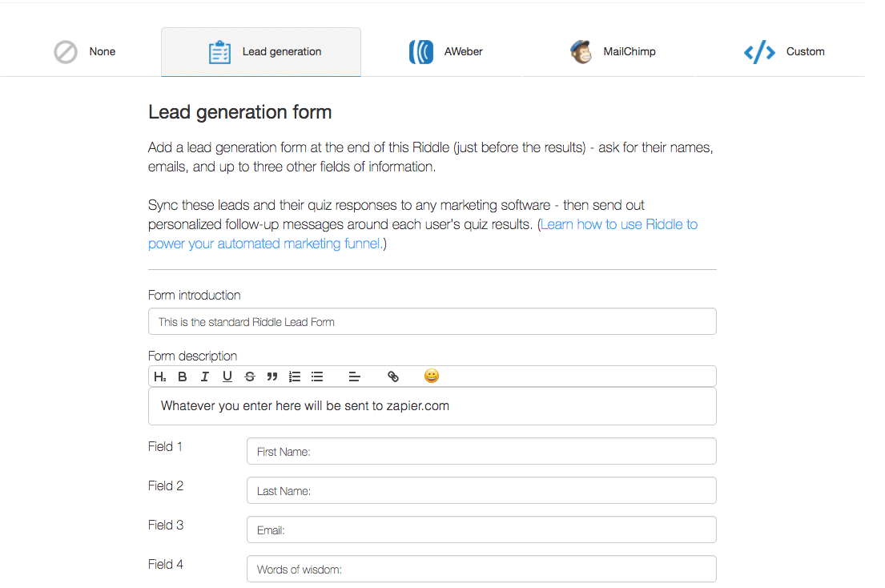Toggle strikethrough formatting
Image resolution: width=885 pixels, height=588 pixels.
coord(249,377)
